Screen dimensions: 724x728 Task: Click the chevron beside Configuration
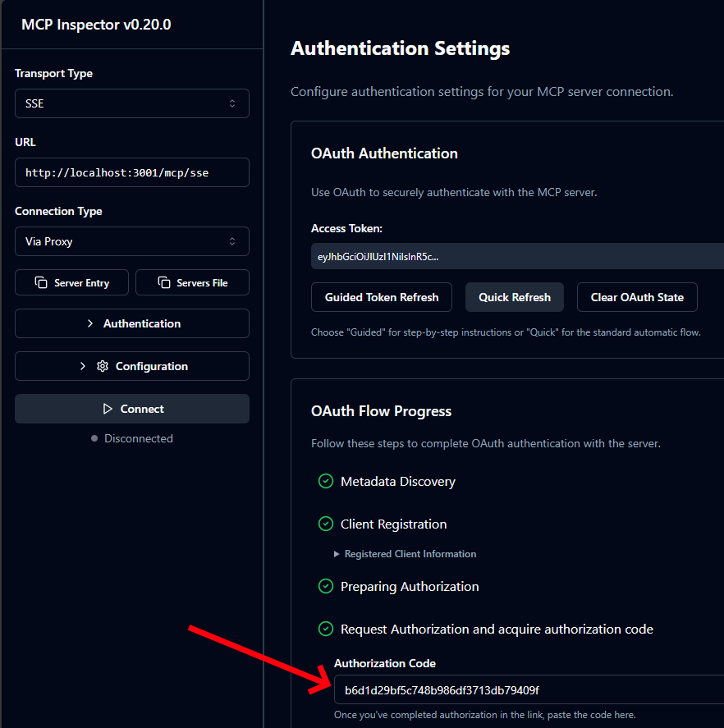click(x=83, y=366)
